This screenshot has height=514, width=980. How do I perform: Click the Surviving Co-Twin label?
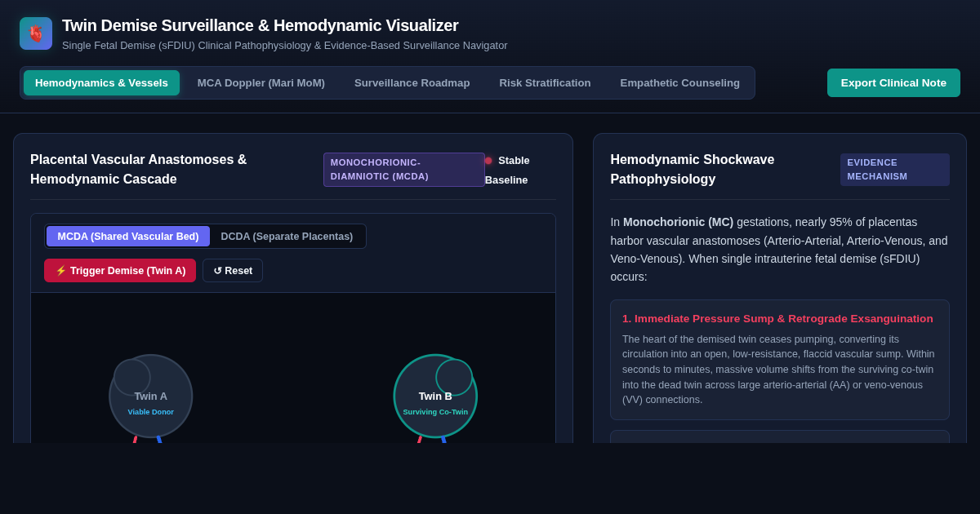435,412
